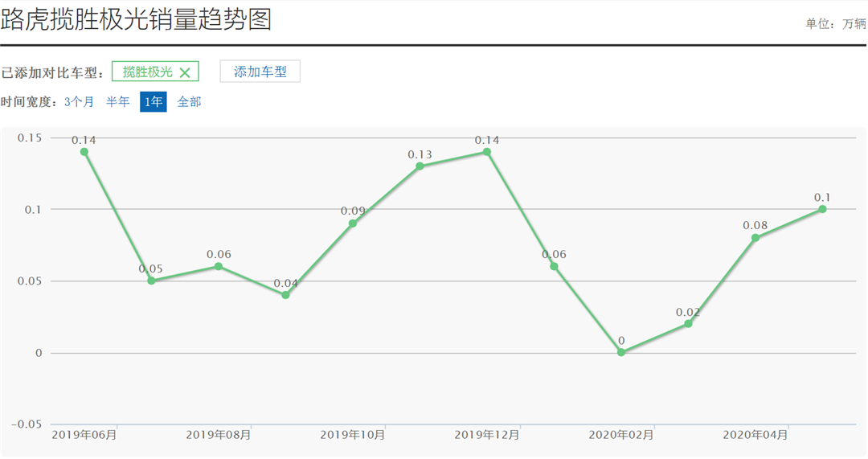Select the 0.06 point after 2019年12月

pos(554,266)
